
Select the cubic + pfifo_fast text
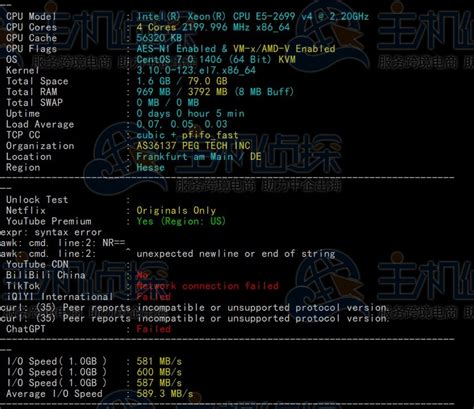[x=187, y=135]
